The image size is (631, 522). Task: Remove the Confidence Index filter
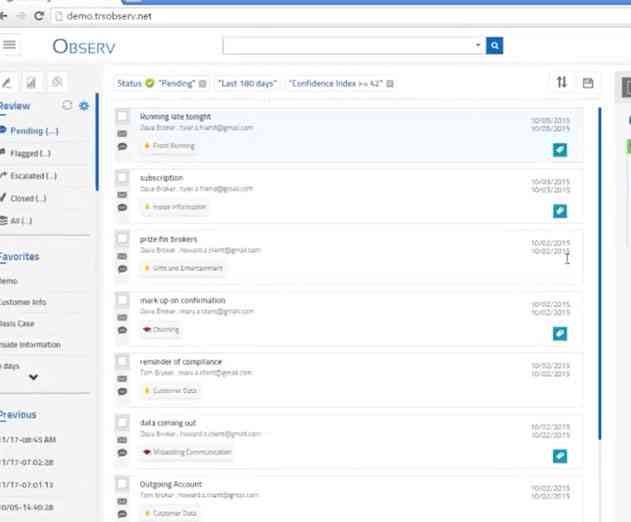[390, 84]
